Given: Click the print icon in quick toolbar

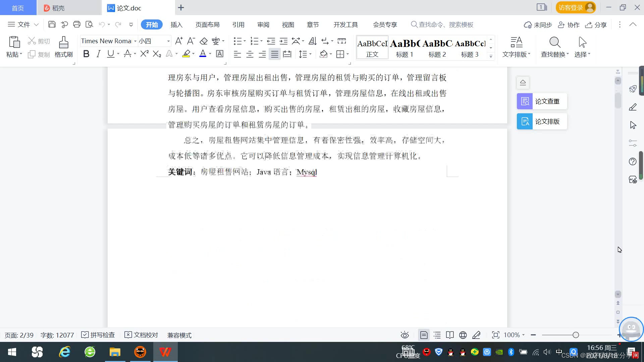Looking at the screenshot, I should point(77,24).
